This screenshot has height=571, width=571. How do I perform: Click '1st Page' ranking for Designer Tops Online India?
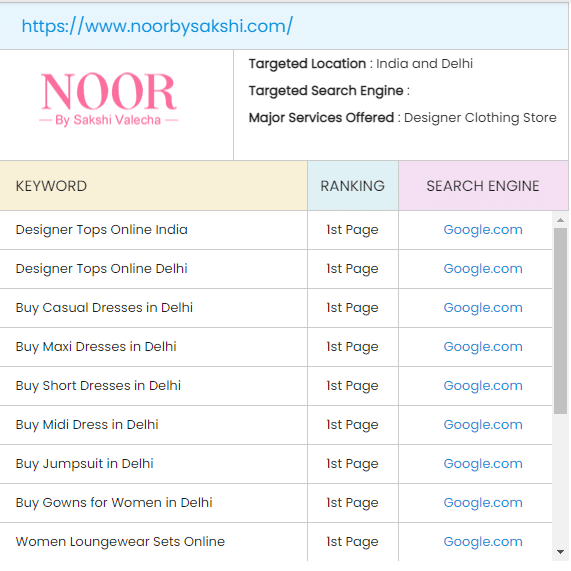tap(353, 230)
